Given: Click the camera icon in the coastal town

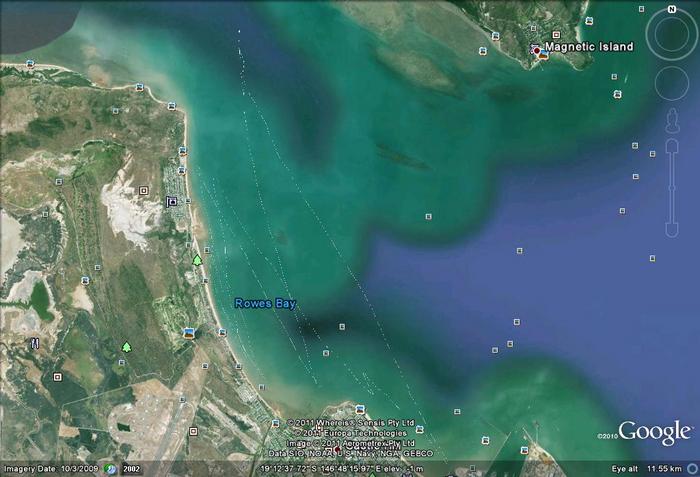Looking at the screenshot, I should tap(171, 201).
